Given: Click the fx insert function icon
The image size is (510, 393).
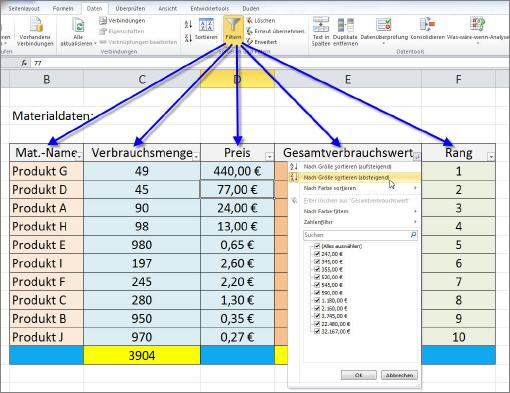Looking at the screenshot, I should click(24, 63).
